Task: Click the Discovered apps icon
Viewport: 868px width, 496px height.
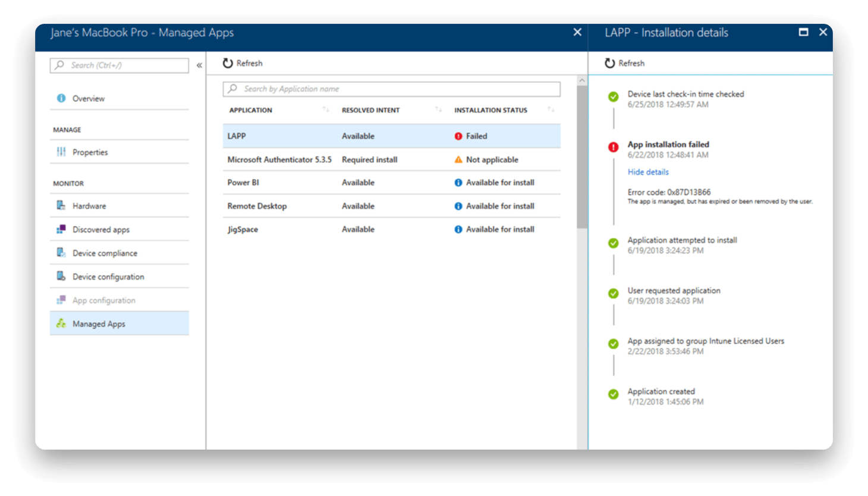Action: click(61, 230)
